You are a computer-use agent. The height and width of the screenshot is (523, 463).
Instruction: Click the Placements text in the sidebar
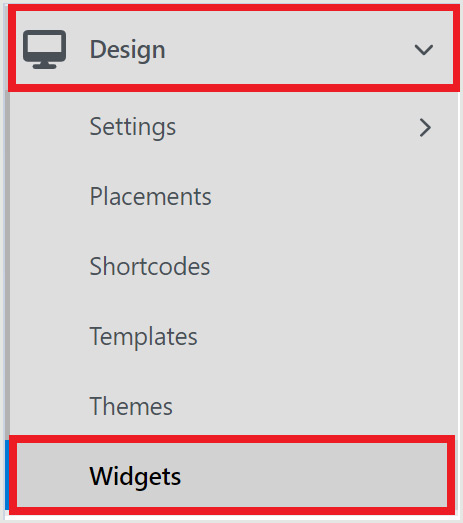(150, 197)
